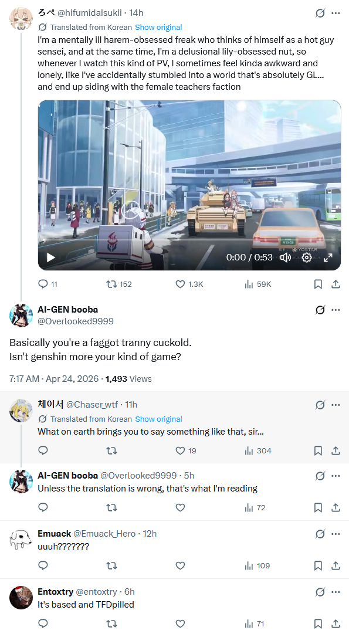The height and width of the screenshot is (644, 349).
Task: Expand the video to fullscreen
Action: point(328,257)
